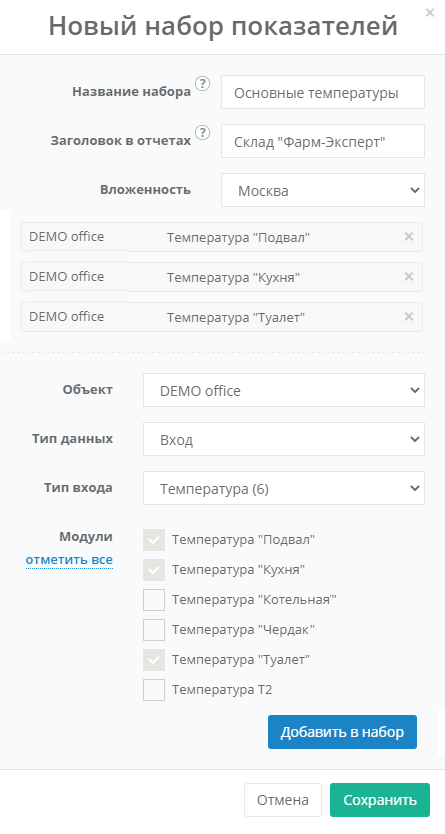Click help icon beside Заголовок в отчетах

(202, 132)
